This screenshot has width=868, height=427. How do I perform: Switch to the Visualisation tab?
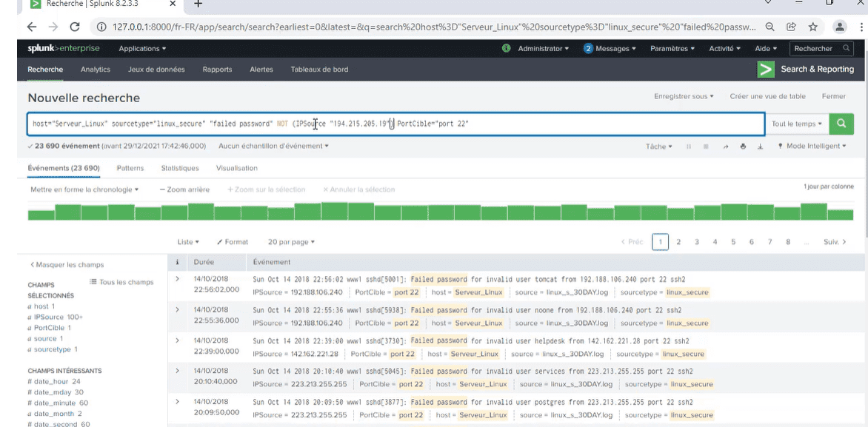click(237, 168)
